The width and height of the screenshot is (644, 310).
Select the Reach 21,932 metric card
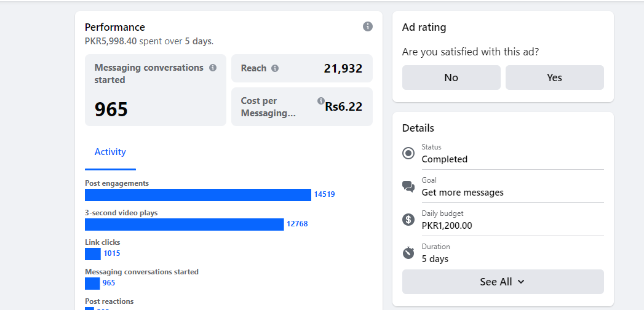coord(301,68)
